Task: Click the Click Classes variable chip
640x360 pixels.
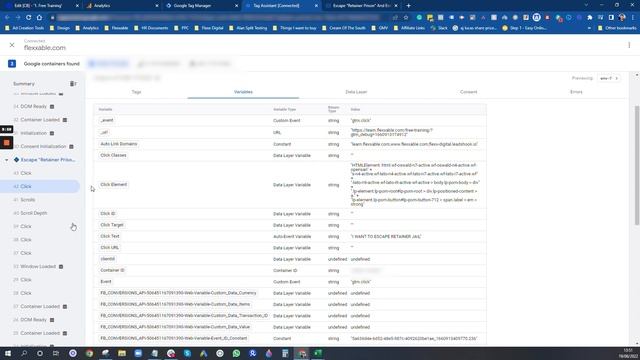Action: 113,156
